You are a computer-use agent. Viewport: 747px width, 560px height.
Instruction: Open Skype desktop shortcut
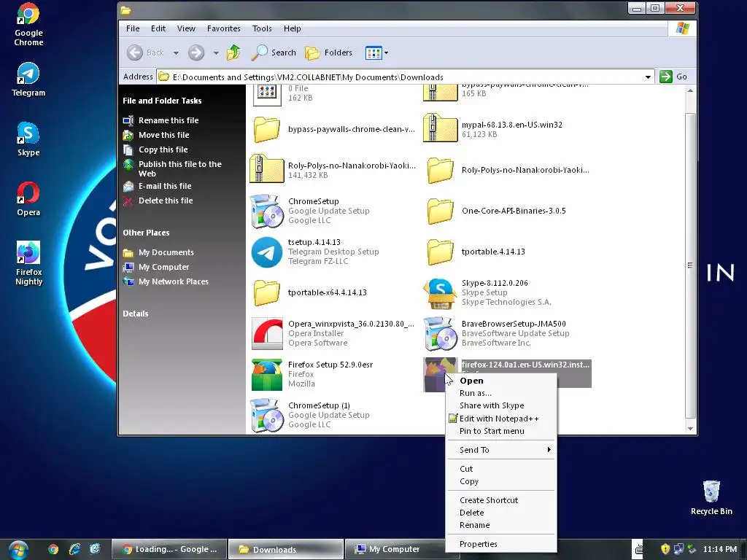[x=28, y=139]
